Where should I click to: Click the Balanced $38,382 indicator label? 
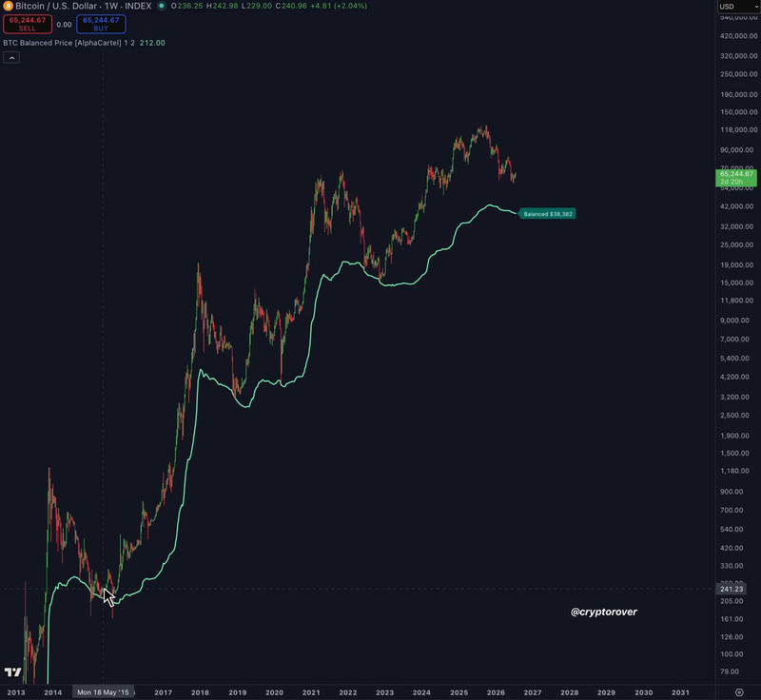548,214
